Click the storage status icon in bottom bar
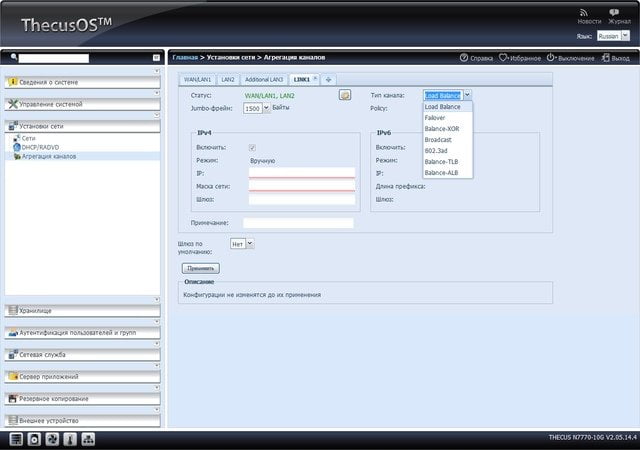640x450 pixels. click(x=16, y=439)
